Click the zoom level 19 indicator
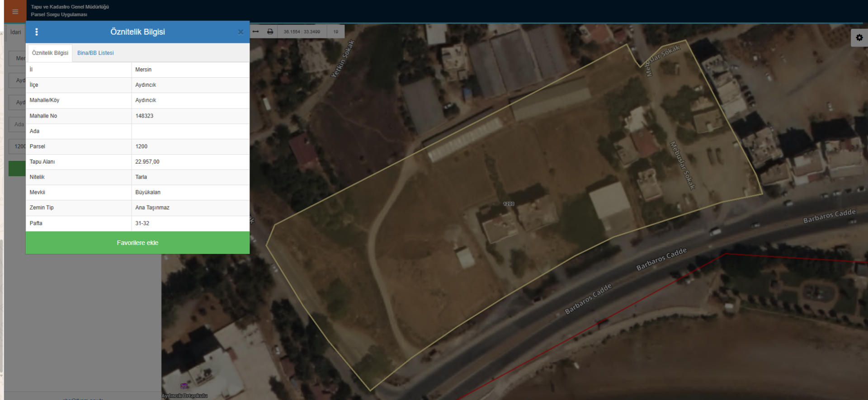The width and height of the screenshot is (868, 400). coord(336,32)
